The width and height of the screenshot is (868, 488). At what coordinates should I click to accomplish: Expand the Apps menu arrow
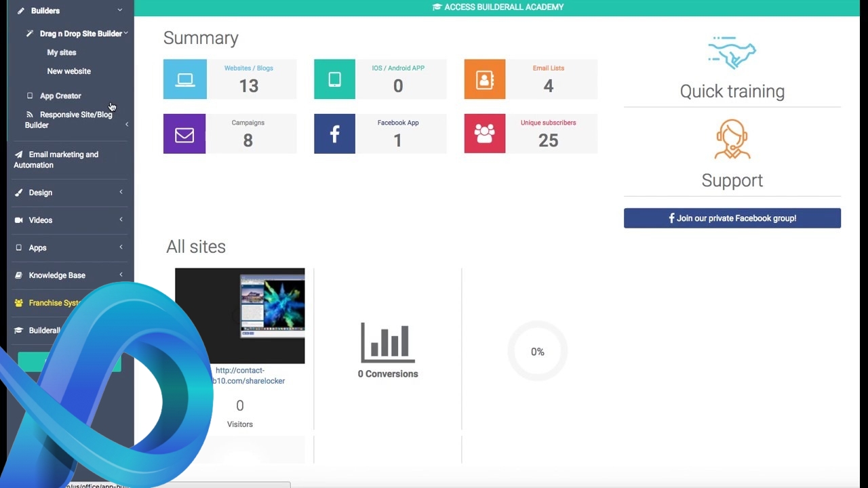pos(121,247)
